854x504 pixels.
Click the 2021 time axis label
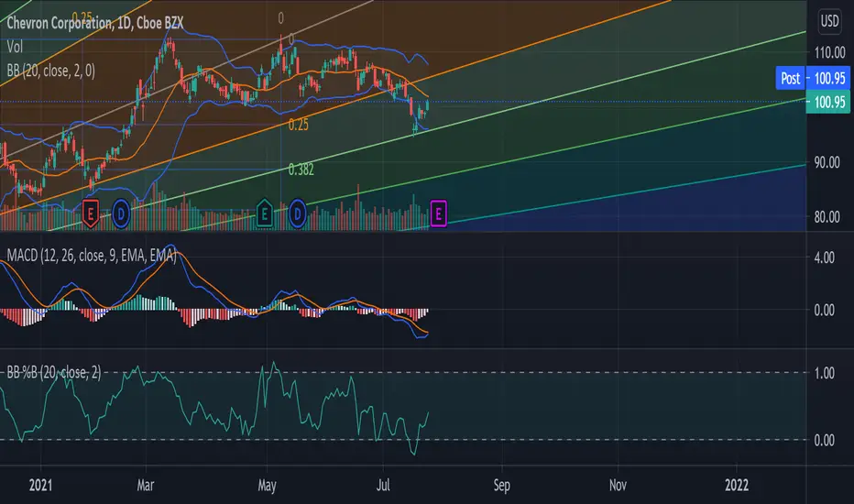40,485
